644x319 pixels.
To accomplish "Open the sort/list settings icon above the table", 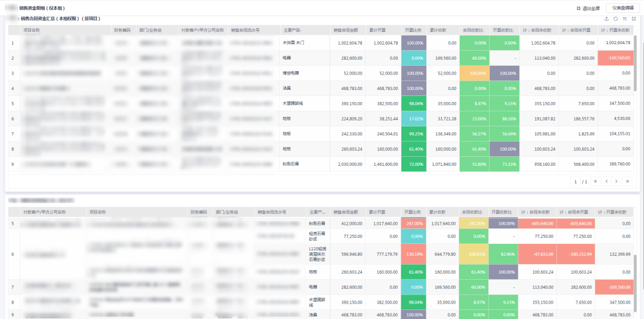I will tap(624, 18).
